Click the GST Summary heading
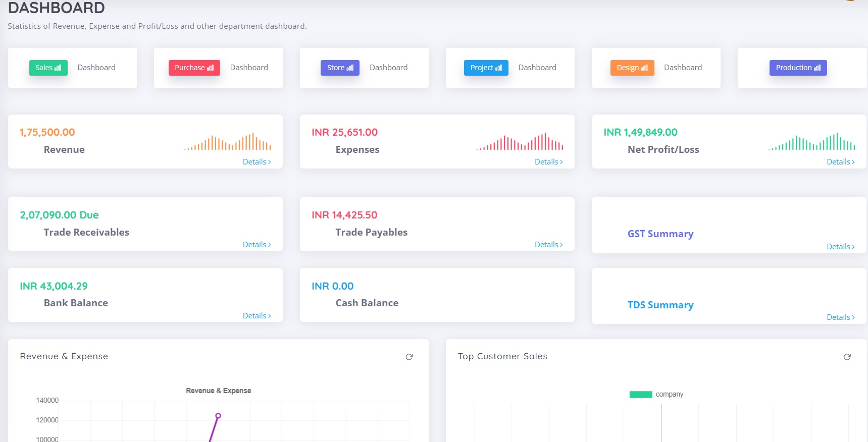 [660, 234]
